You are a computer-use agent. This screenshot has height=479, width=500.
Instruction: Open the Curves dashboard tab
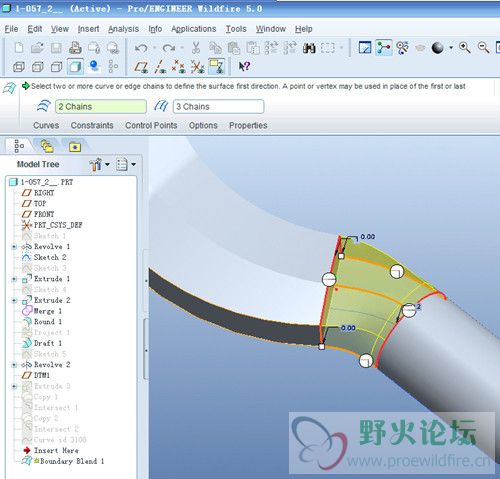tap(46, 125)
